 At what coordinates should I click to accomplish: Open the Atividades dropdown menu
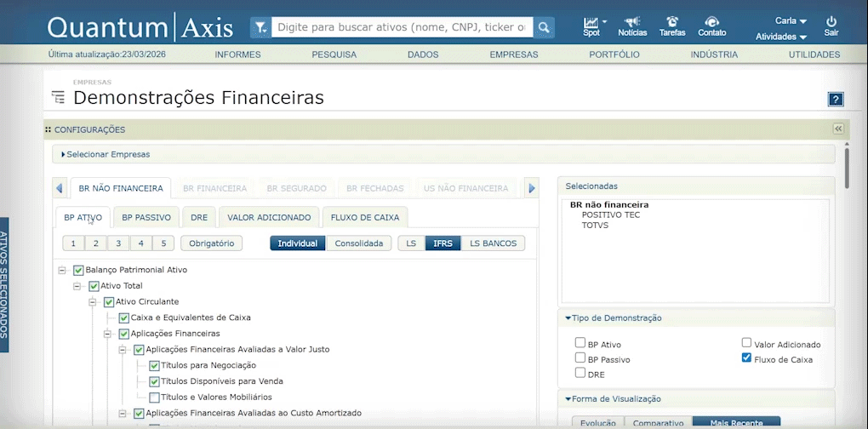point(781,37)
